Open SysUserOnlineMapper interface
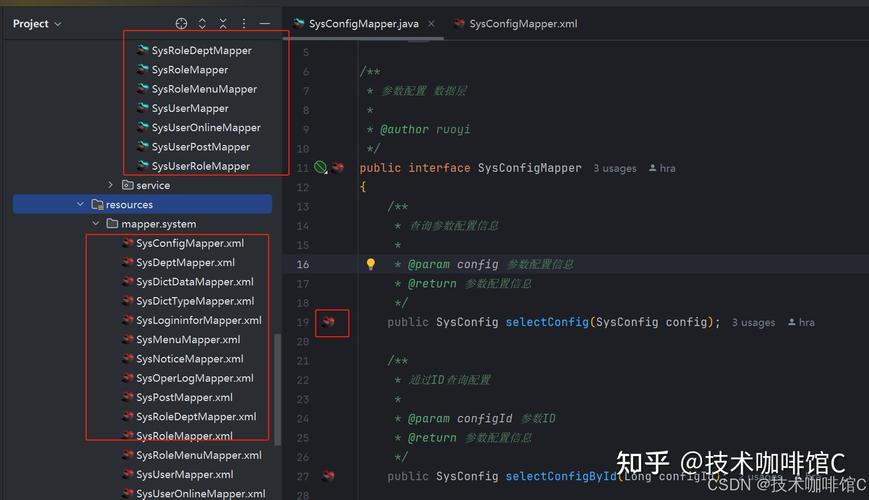869x500 pixels. (206, 127)
